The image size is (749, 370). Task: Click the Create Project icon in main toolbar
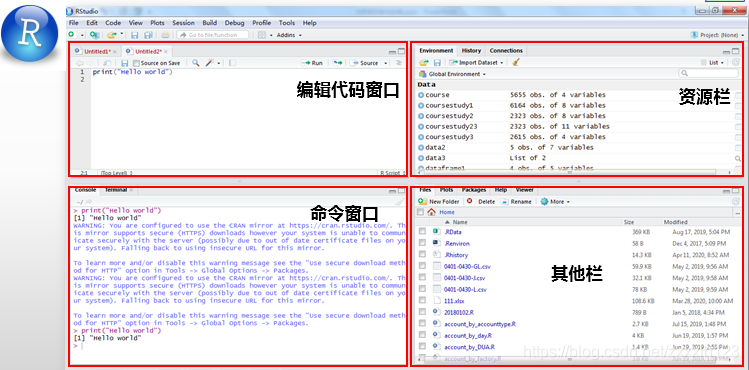pos(94,35)
